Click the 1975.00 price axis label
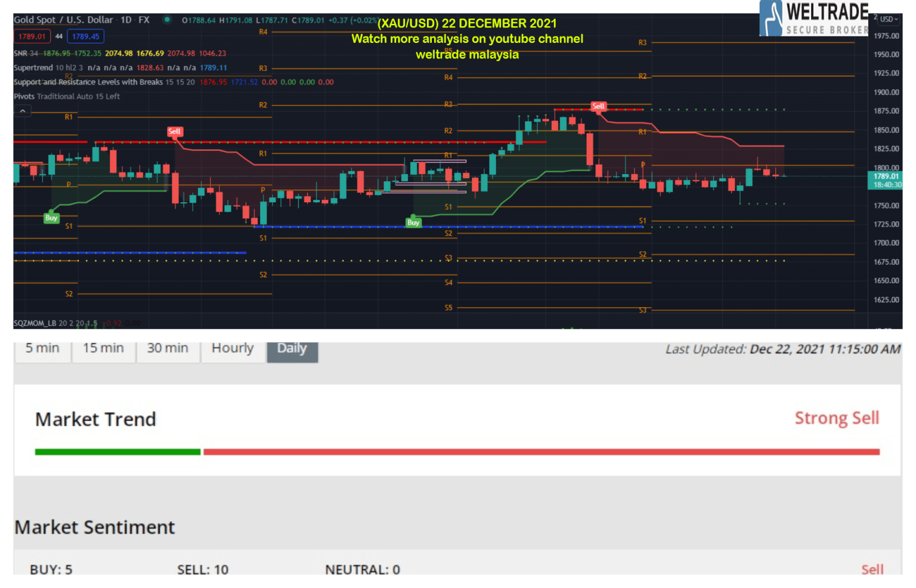The image size is (916, 588). point(886,36)
